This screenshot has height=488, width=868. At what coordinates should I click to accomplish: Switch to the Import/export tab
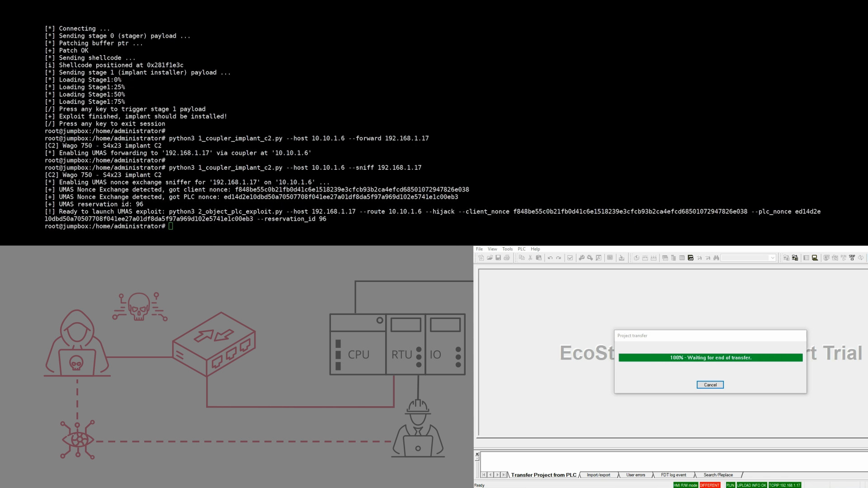pyautogui.click(x=599, y=475)
